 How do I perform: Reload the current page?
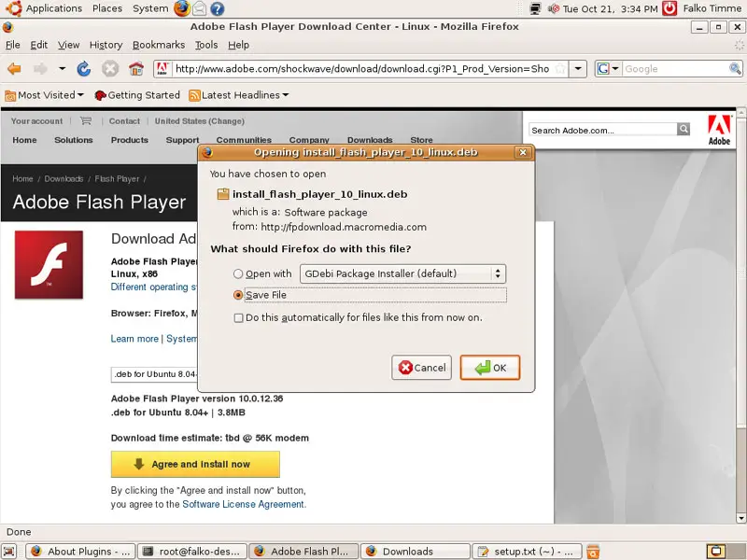84,69
